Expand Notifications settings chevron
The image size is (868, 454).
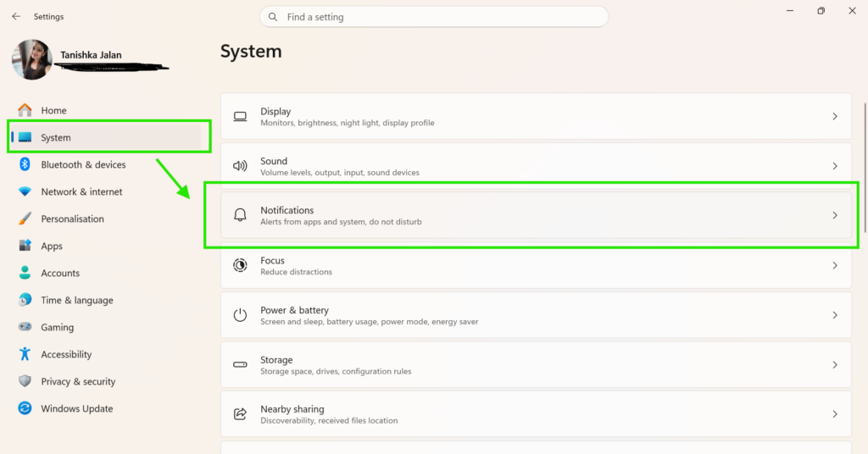click(835, 215)
